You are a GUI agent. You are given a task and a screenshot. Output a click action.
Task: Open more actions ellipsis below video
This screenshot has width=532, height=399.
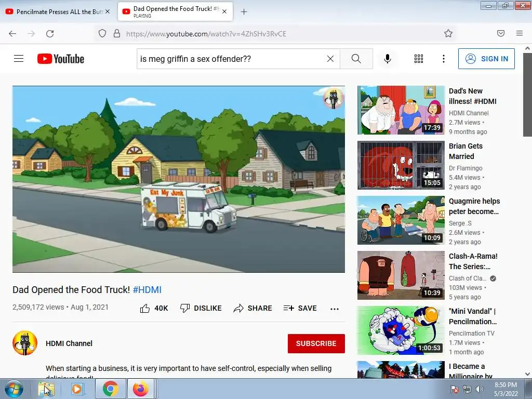[335, 309]
